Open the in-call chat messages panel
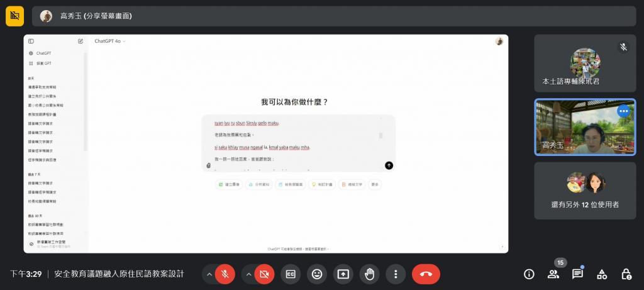The image size is (644, 290). [x=577, y=274]
